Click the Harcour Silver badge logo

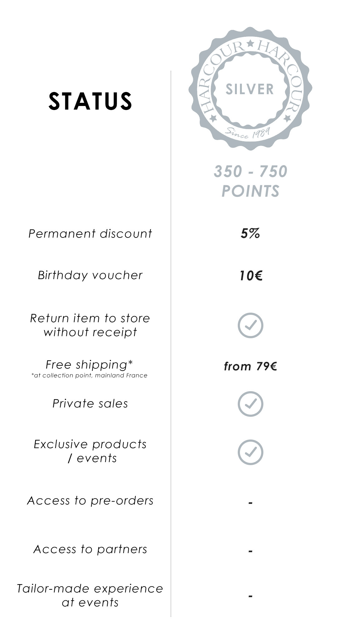[x=250, y=89]
